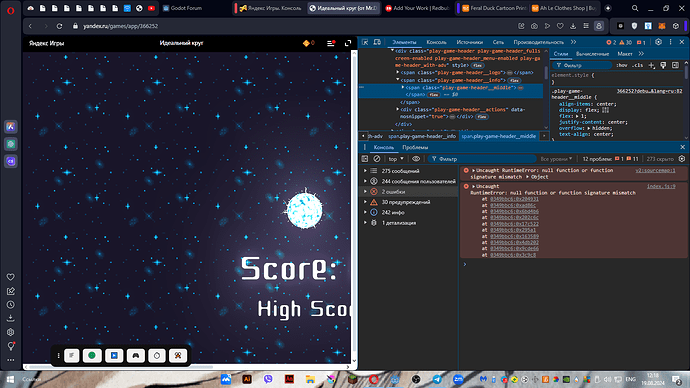
Task: Enter game fullscreen via expand icon
Action: 348,43
